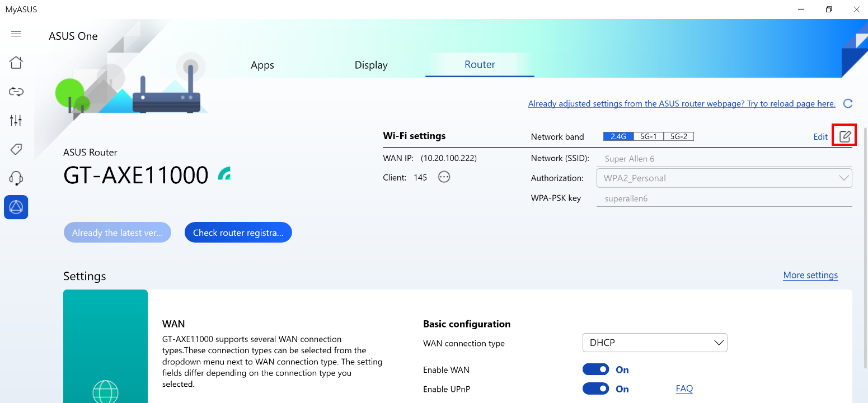Open Customer Support headset icon
868x403 pixels.
coord(16,178)
